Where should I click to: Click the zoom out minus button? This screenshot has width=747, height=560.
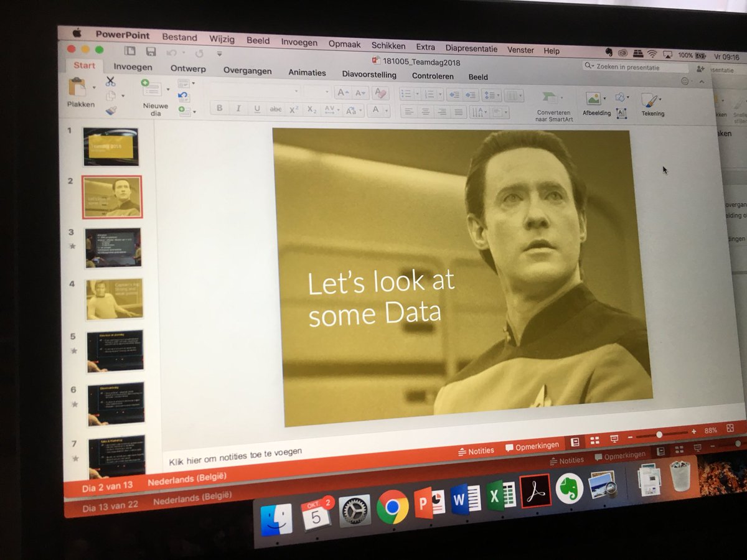(631, 436)
